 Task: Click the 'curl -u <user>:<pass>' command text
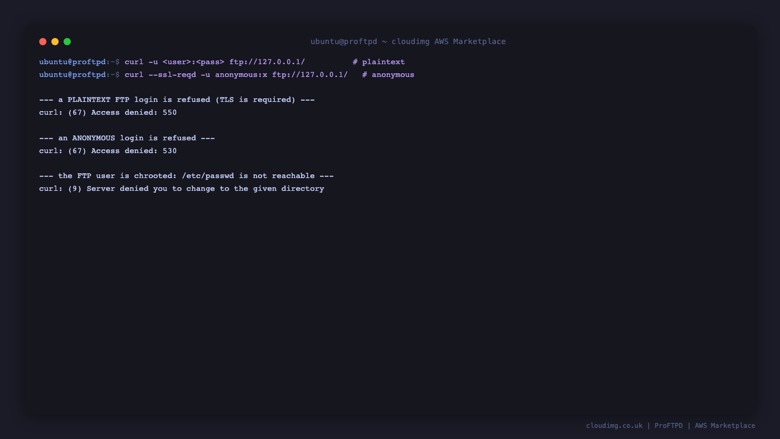coord(174,62)
